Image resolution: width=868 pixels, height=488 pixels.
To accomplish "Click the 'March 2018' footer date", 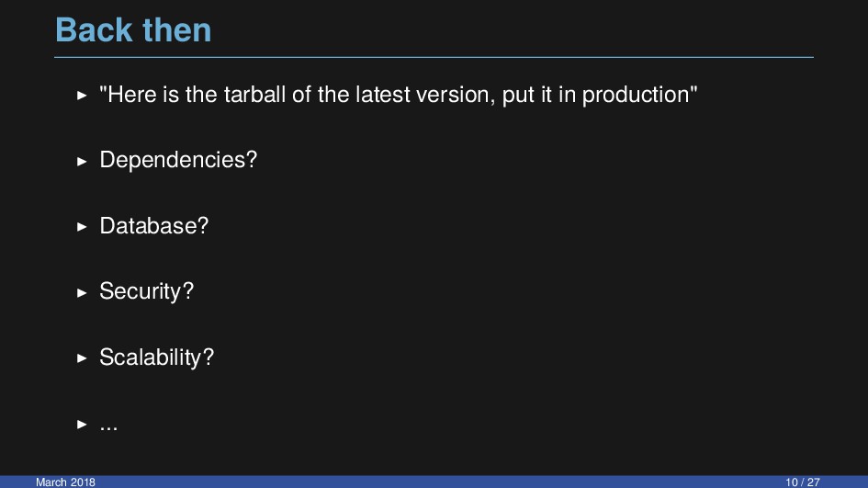I will pos(65,482).
